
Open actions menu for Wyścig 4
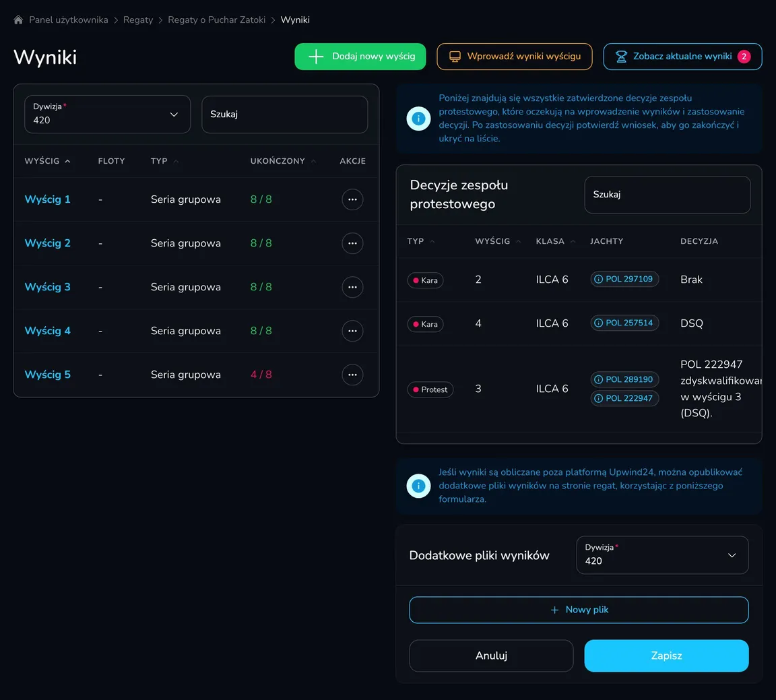[x=352, y=331]
